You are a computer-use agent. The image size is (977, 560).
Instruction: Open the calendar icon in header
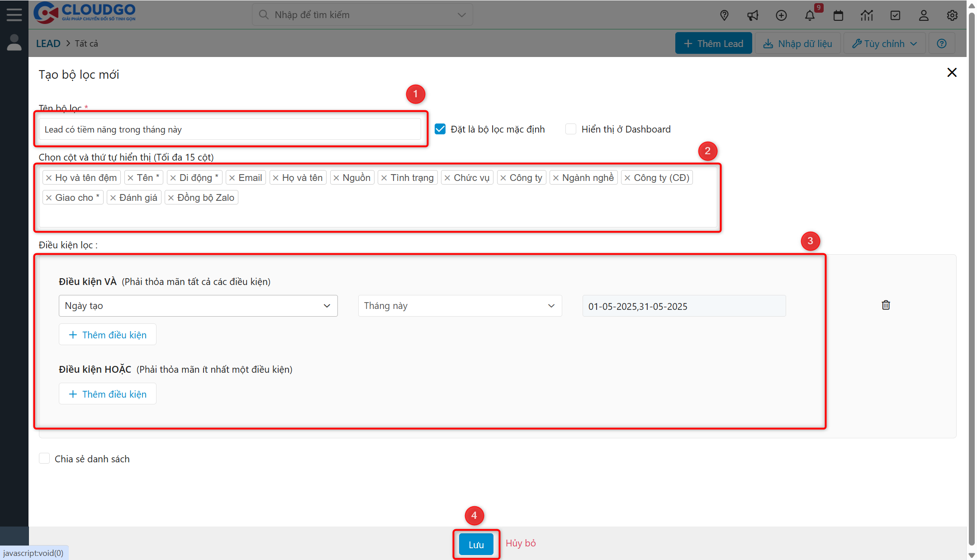tap(838, 15)
